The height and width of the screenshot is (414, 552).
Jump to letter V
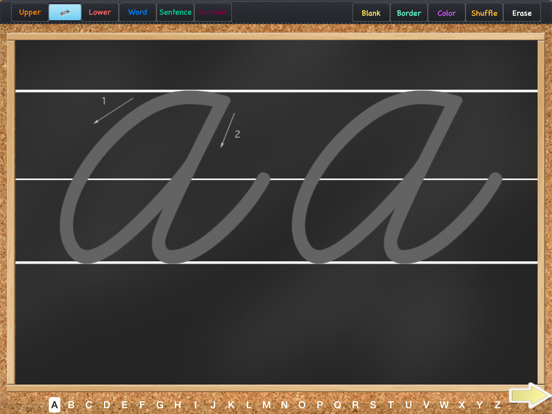pyautogui.click(x=426, y=405)
